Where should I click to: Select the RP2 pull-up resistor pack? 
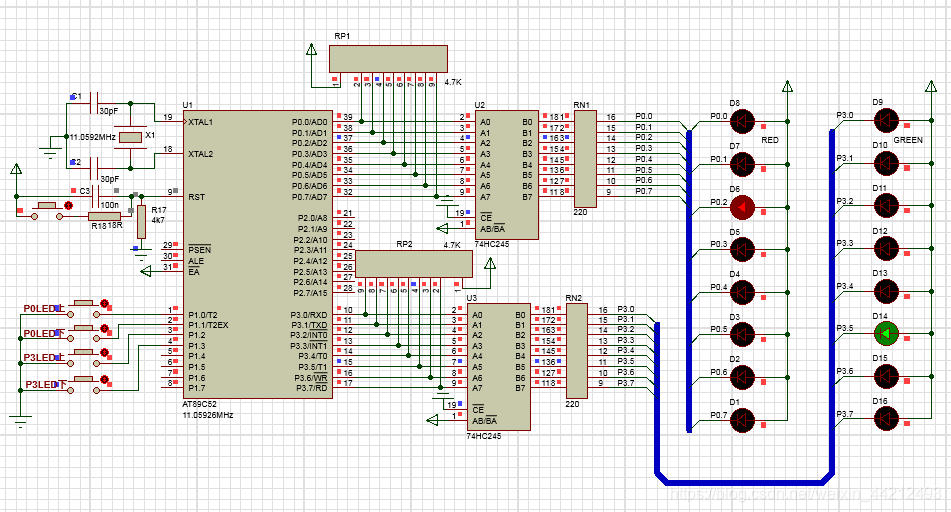pos(414,265)
